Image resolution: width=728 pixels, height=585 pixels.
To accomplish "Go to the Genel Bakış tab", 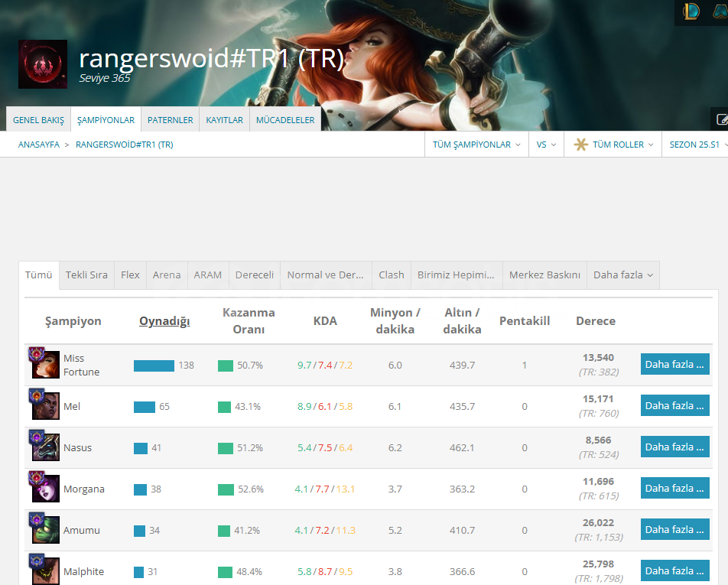I will click(x=38, y=120).
